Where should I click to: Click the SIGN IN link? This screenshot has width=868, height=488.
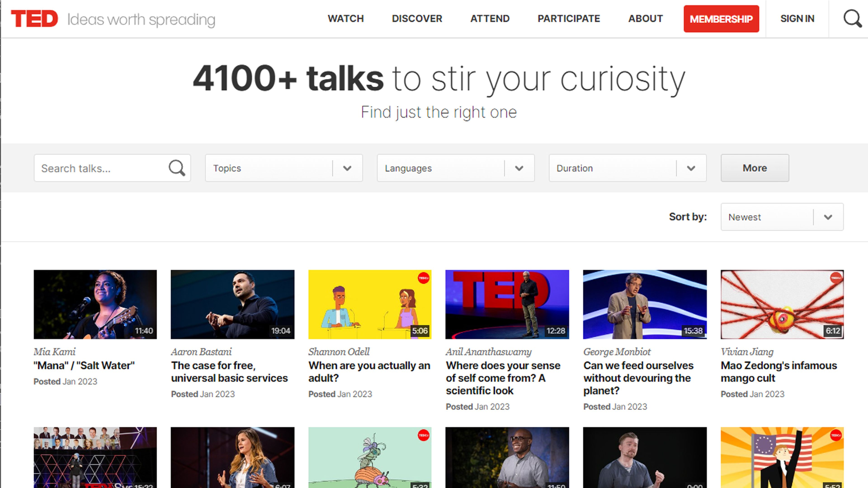[x=797, y=19]
